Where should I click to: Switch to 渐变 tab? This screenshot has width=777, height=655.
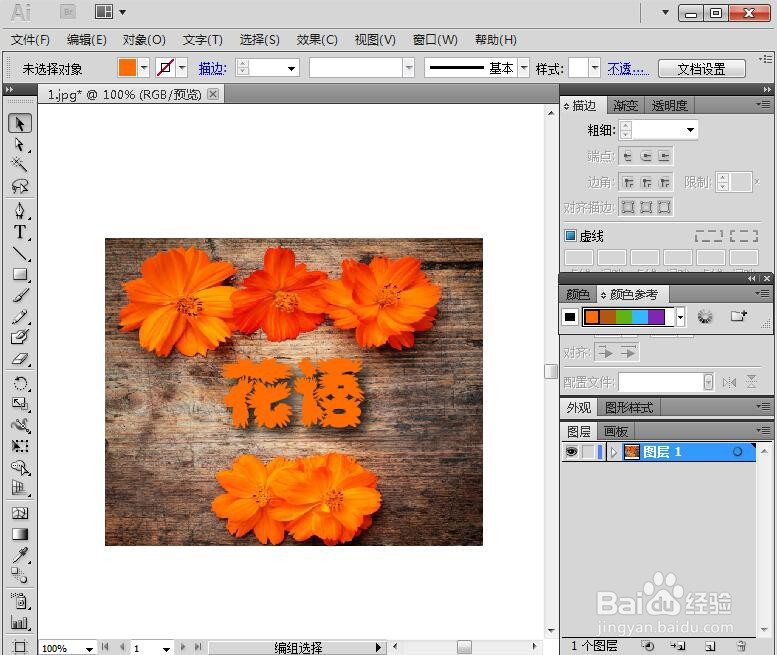625,105
